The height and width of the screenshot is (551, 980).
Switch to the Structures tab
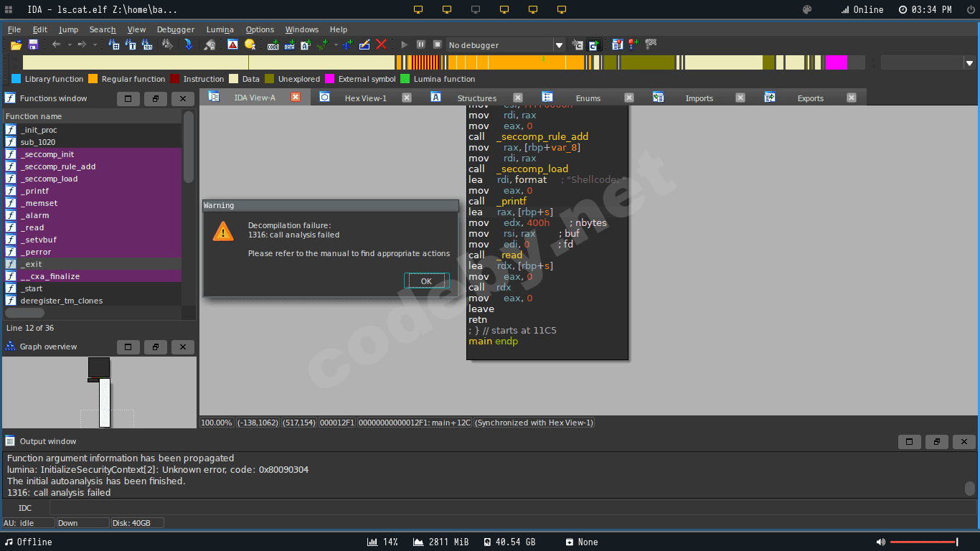tap(476, 98)
